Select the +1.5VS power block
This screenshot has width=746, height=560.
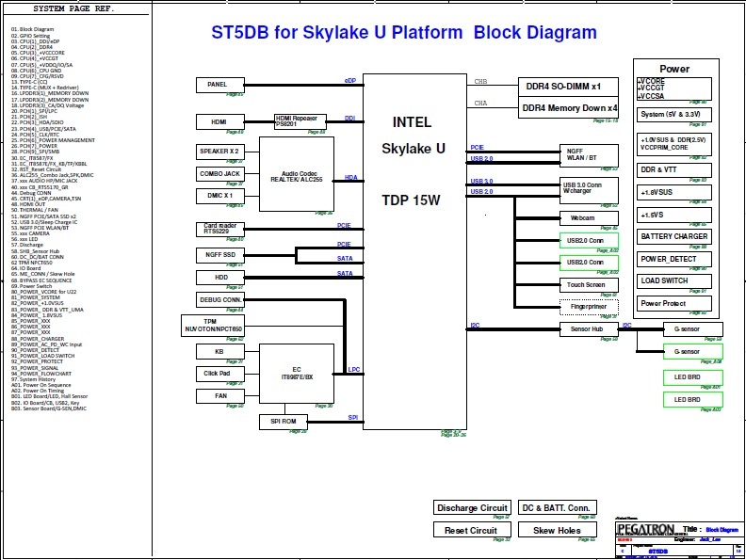[x=674, y=215]
